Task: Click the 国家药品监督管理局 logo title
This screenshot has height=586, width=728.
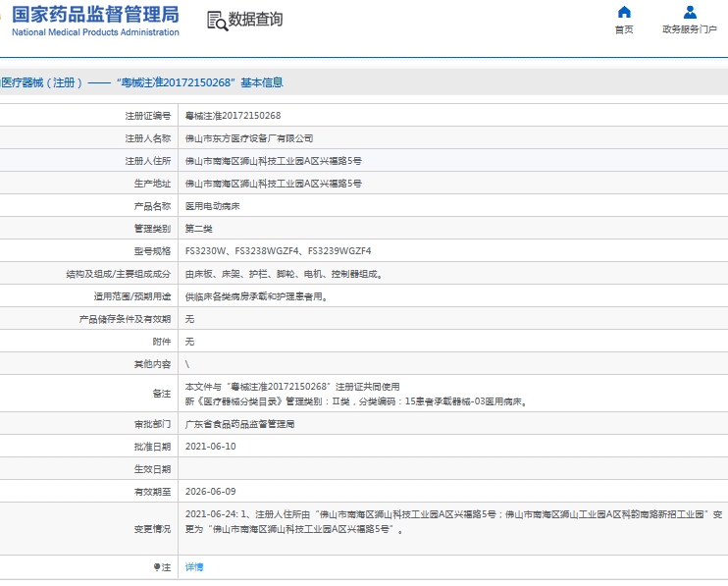Action: pos(95,15)
